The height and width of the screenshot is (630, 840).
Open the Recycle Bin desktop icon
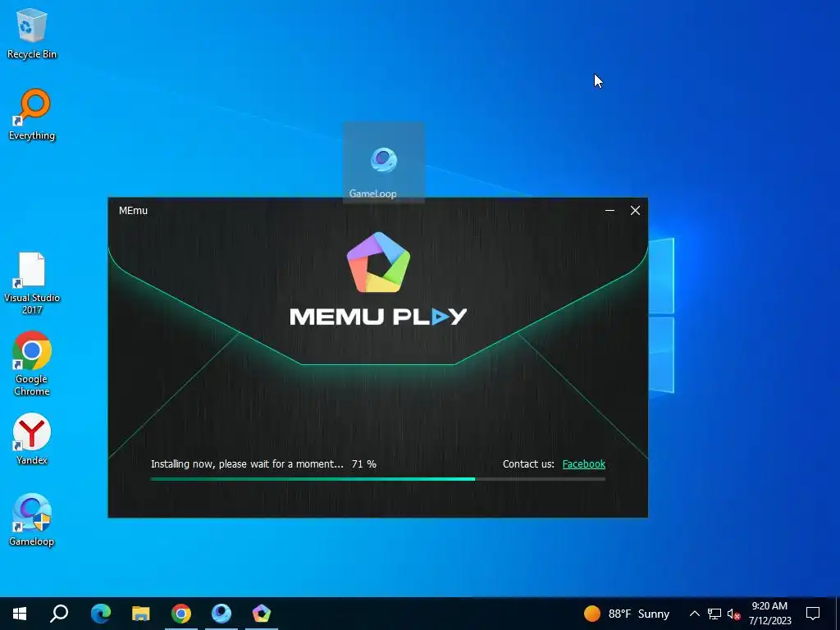(x=32, y=33)
